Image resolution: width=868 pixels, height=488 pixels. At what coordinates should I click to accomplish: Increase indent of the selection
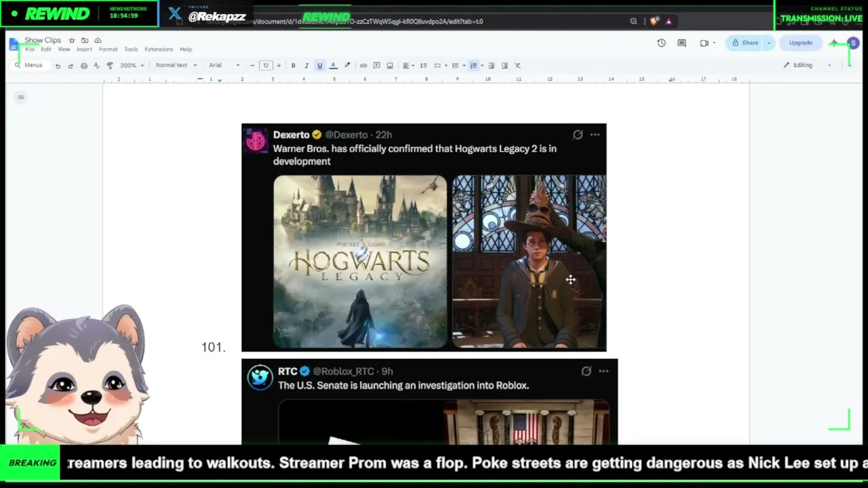click(505, 66)
